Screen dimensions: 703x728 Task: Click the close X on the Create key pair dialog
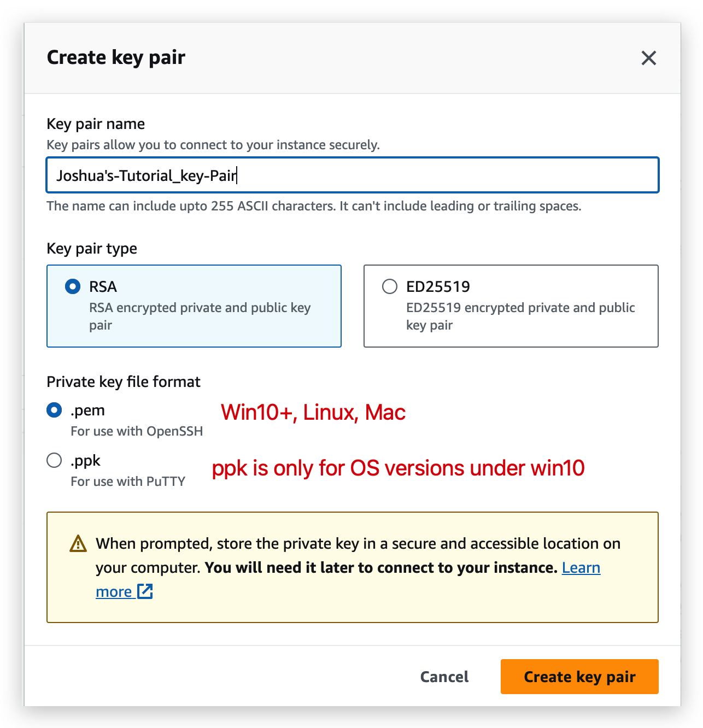coord(648,58)
